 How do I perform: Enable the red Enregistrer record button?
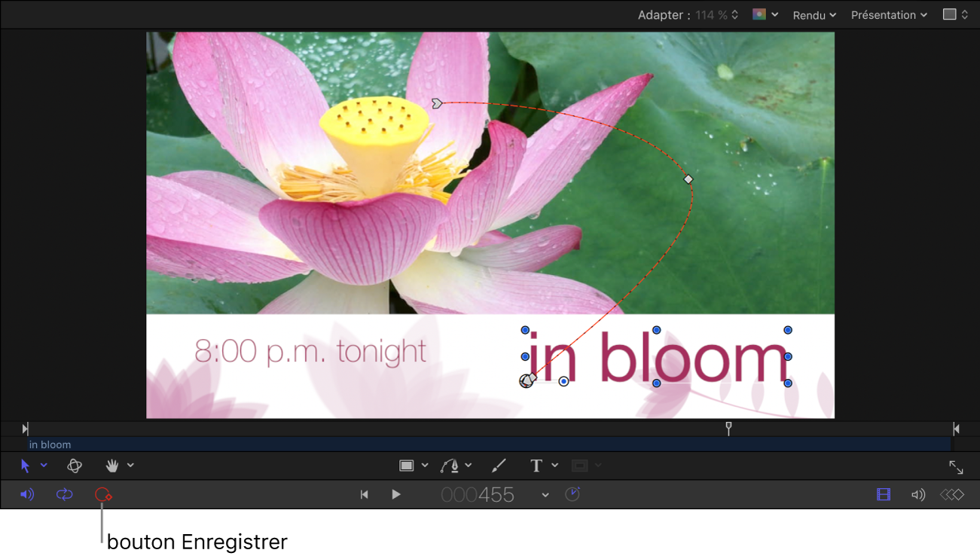(x=103, y=495)
